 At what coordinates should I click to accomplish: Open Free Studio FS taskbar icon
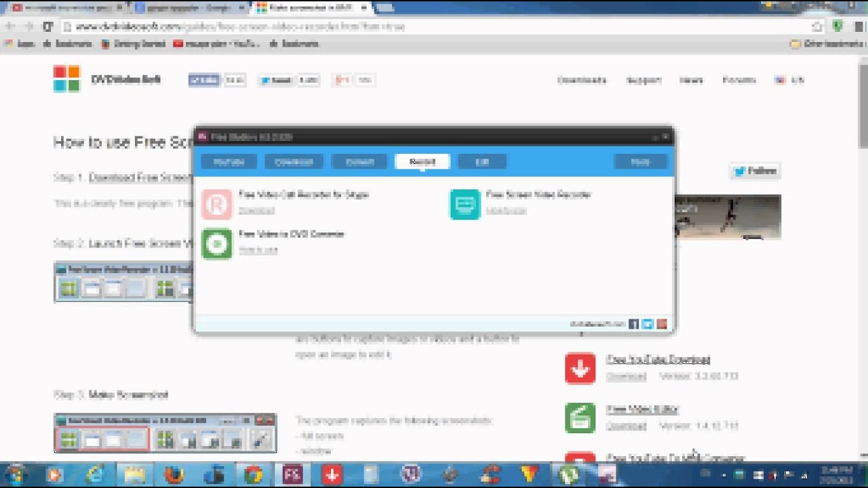tap(293, 474)
